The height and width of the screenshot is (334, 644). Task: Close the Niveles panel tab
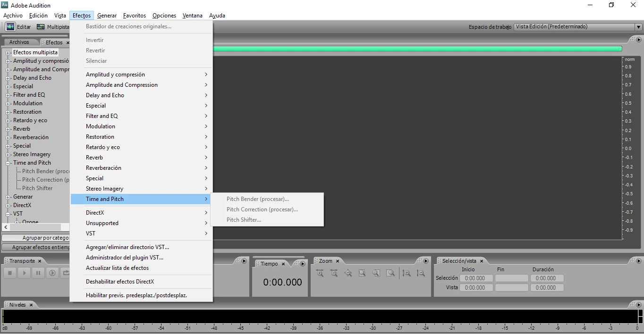point(31,305)
